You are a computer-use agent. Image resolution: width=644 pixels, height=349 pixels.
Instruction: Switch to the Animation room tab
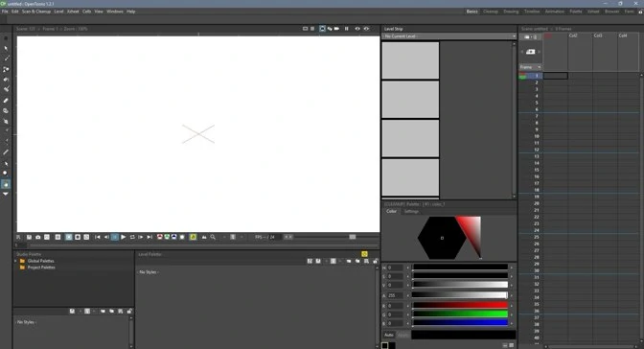(555, 12)
